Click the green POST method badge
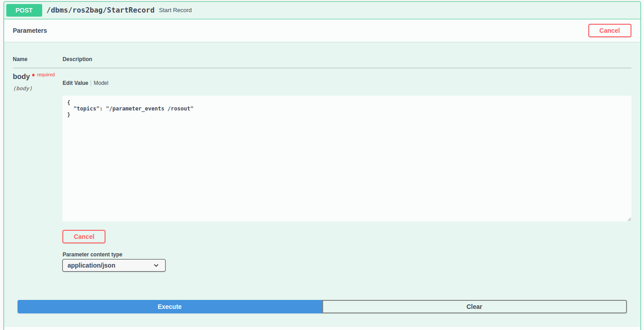The height and width of the screenshot is (330, 644). (x=24, y=10)
